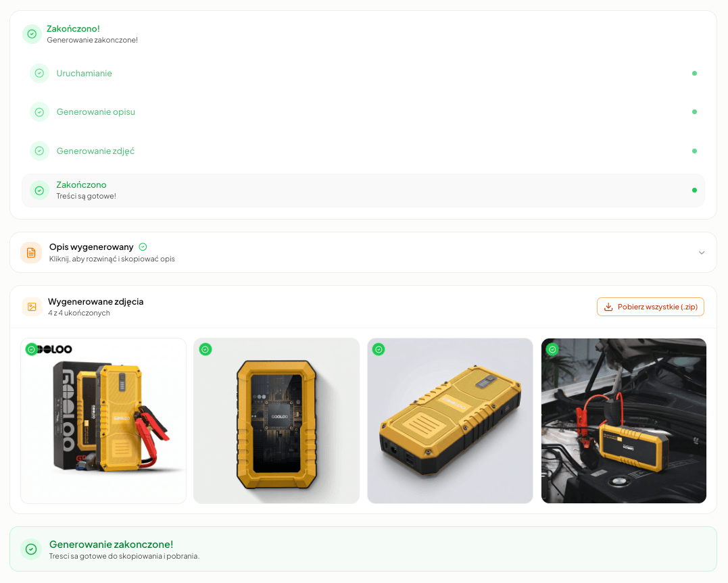The width and height of the screenshot is (728, 583).
Task: Select the document icon beside Opis wygenerowany
Action: point(31,252)
